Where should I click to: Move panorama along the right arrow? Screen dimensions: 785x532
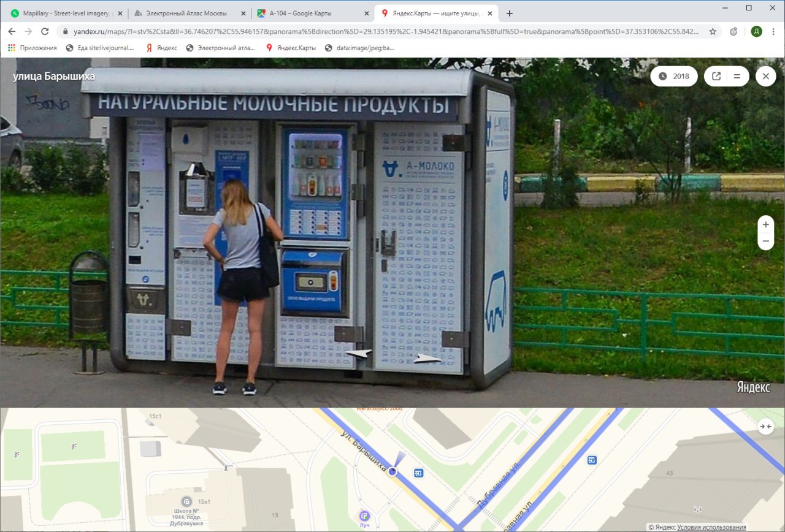[x=427, y=359]
